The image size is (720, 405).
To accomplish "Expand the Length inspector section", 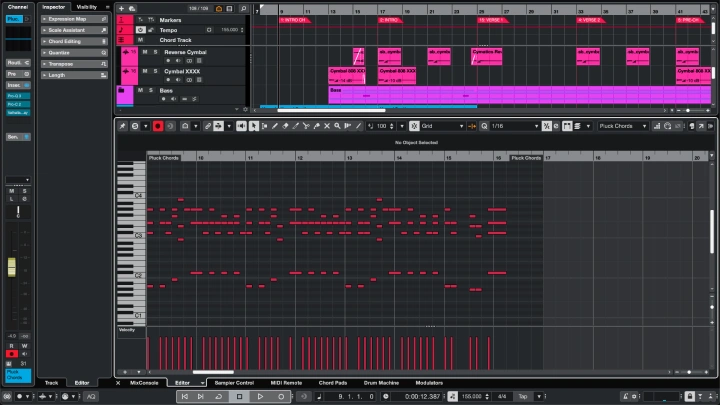I will click(74, 75).
